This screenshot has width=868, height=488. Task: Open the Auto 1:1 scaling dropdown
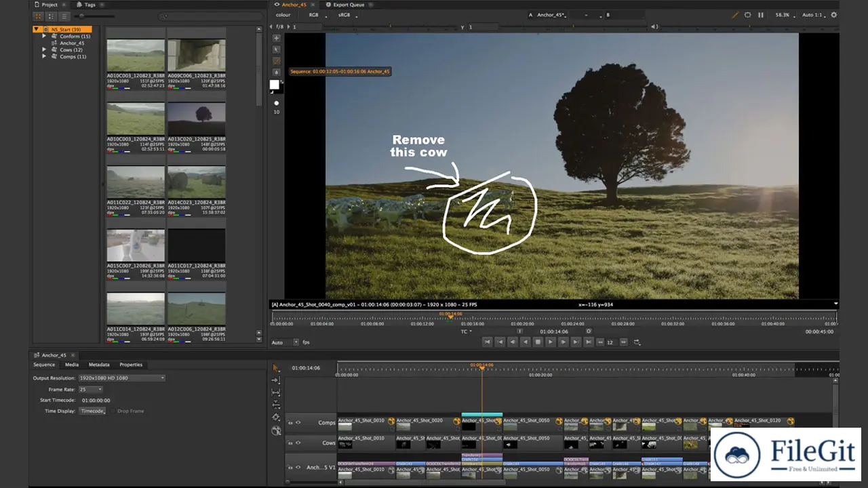[814, 15]
